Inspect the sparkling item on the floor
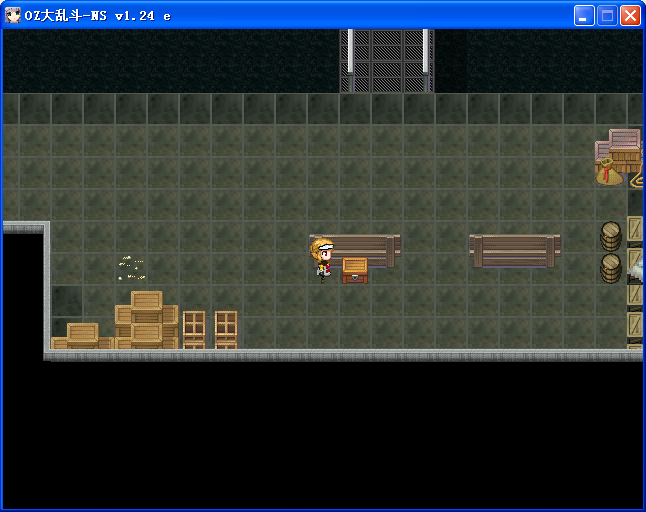The width and height of the screenshot is (646, 512). pyautogui.click(x=132, y=268)
